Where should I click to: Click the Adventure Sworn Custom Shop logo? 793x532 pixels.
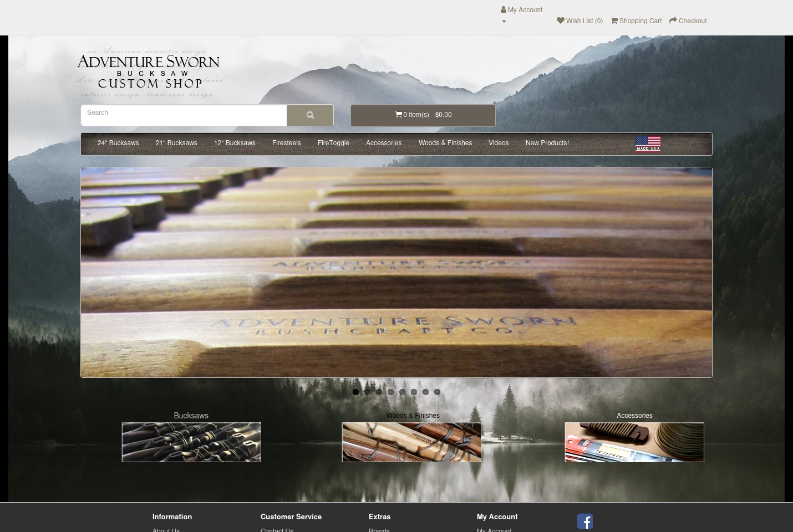pos(149,72)
